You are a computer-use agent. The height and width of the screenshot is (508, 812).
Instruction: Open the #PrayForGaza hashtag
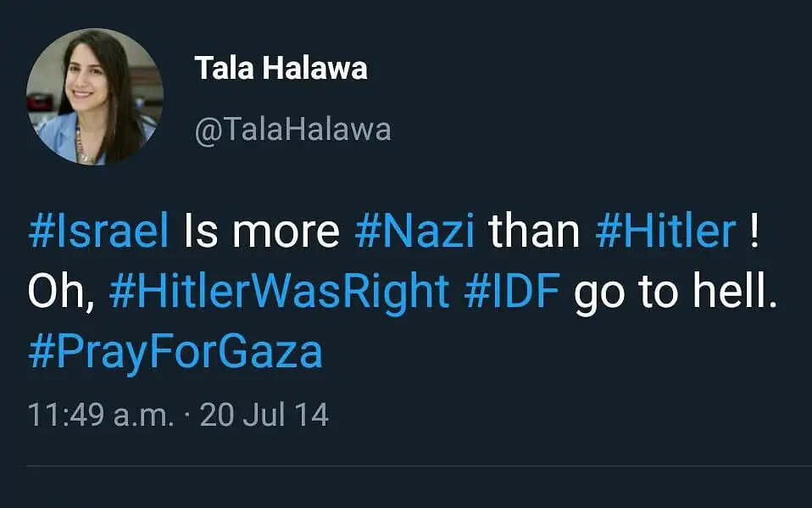click(x=175, y=352)
